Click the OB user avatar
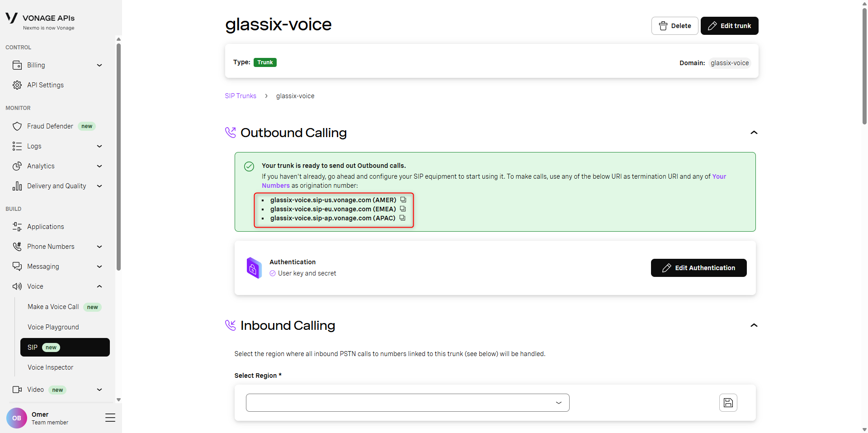The width and height of the screenshot is (868, 433). (17, 418)
